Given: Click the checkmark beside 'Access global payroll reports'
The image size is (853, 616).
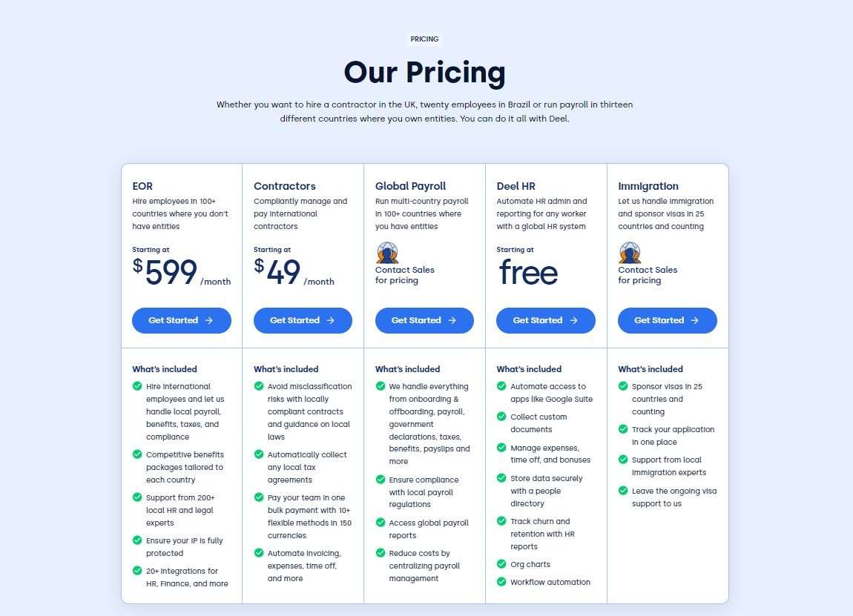Looking at the screenshot, I should point(380,523).
